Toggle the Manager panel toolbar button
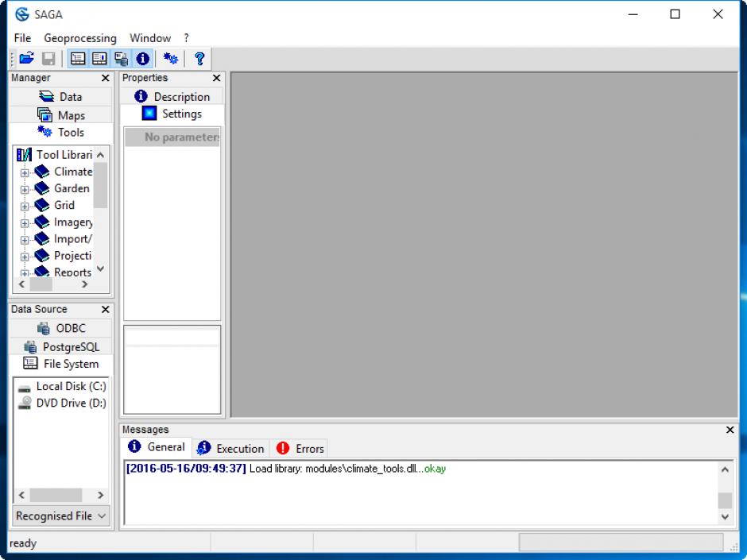Screen dimensions: 747x560 pyautogui.click(x=78, y=59)
